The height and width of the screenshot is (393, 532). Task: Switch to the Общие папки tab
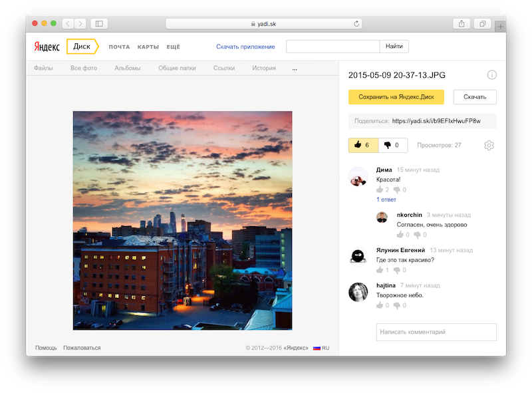click(x=177, y=68)
